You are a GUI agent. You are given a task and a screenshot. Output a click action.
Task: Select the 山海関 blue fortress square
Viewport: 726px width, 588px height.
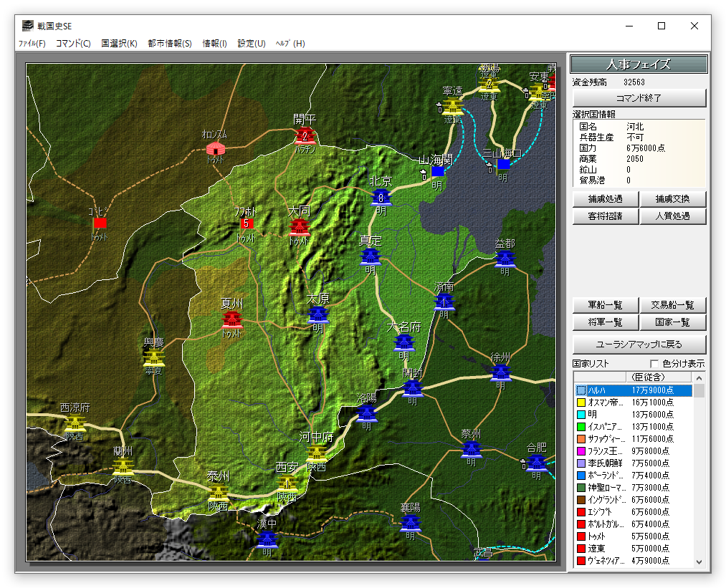point(438,171)
